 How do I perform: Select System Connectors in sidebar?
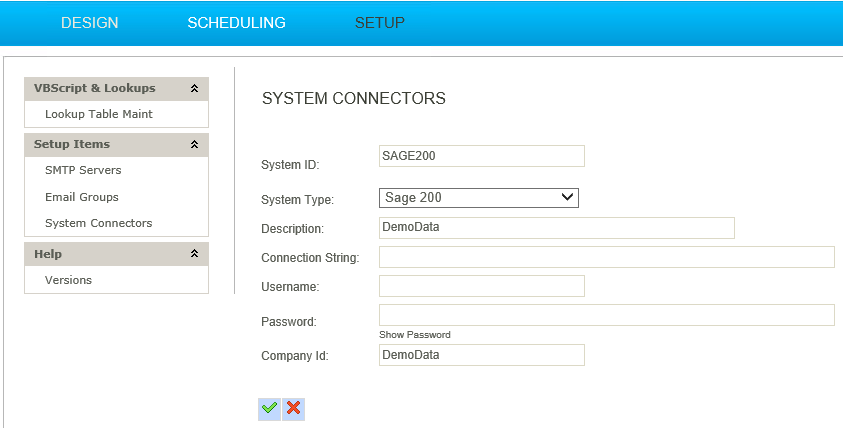(98, 223)
